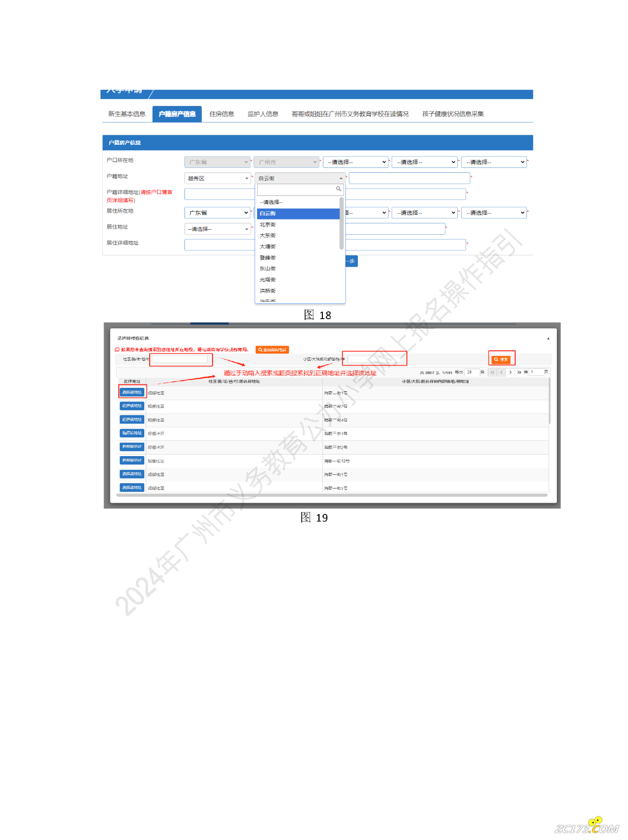The width and height of the screenshot is (628, 840).
Task: Open the 哥哥或姐姐在广州市义务教育学校在读情况 tab
Action: click(x=350, y=114)
